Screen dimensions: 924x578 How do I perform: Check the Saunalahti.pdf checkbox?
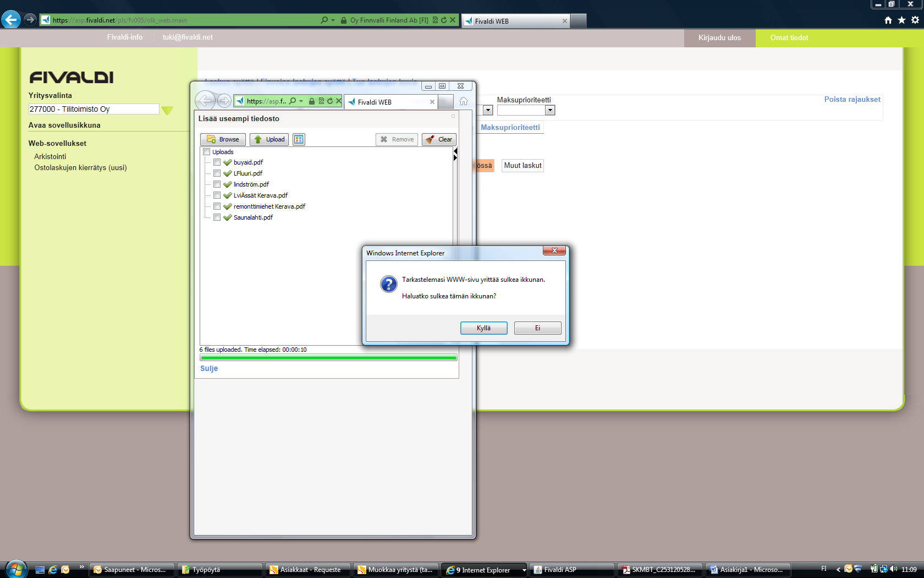coord(217,217)
